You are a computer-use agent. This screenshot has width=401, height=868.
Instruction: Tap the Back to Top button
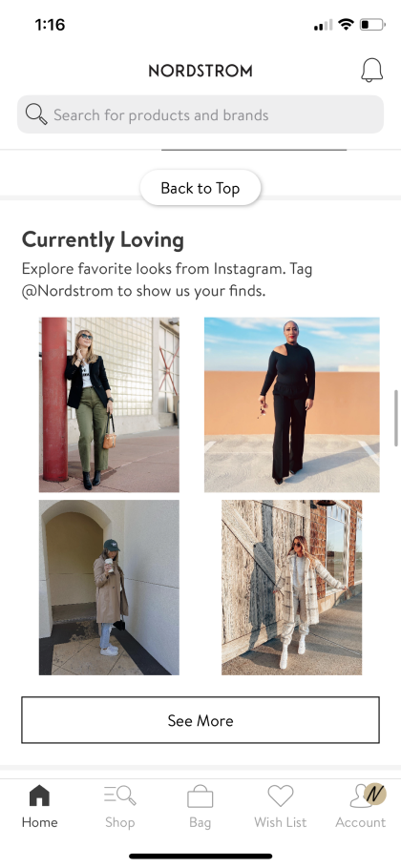(200, 188)
